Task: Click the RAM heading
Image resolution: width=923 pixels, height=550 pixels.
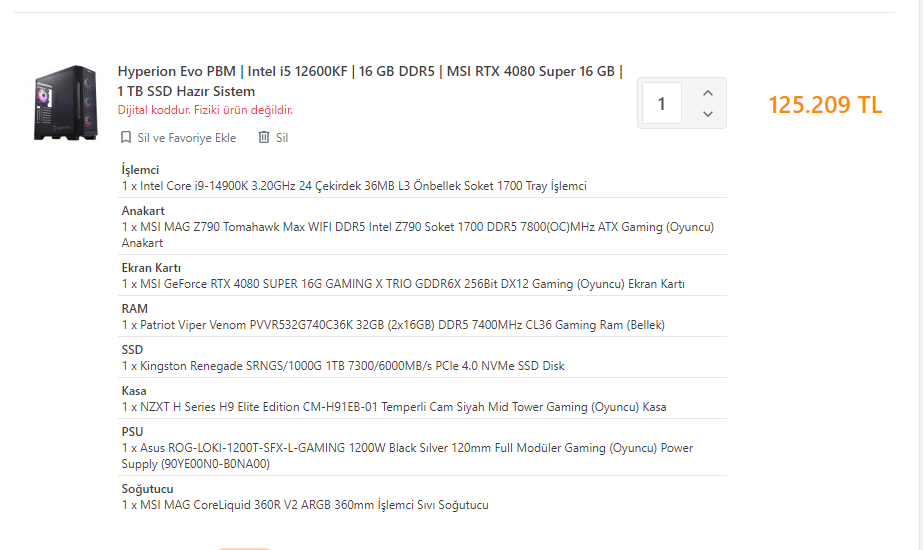Action: [135, 309]
